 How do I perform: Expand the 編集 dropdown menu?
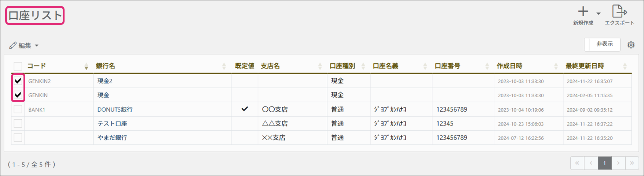click(x=24, y=45)
